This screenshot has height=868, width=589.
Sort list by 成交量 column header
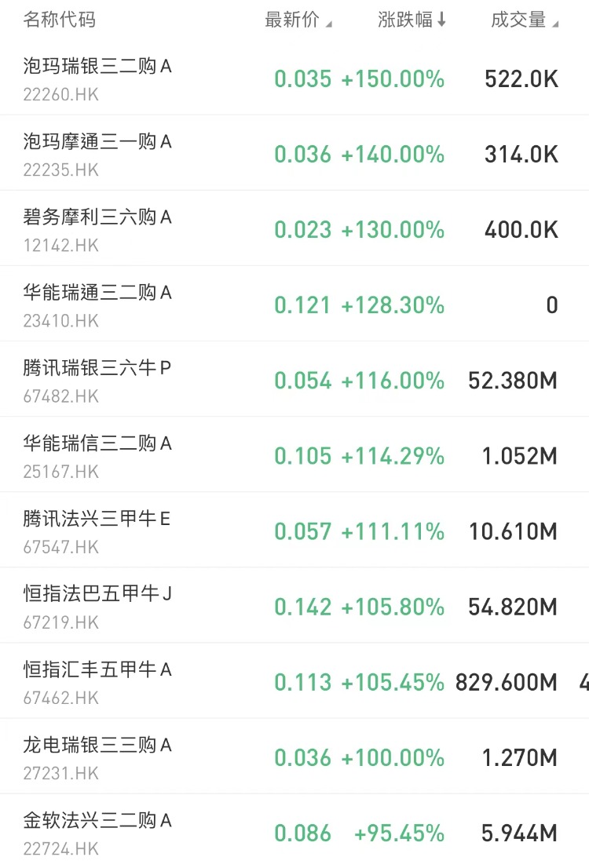pyautogui.click(x=524, y=20)
